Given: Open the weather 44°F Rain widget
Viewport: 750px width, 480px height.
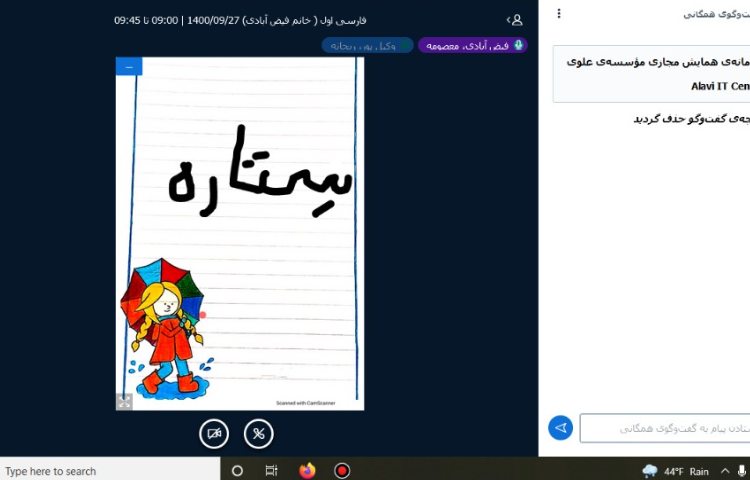Looking at the screenshot, I should pyautogui.click(x=675, y=471).
